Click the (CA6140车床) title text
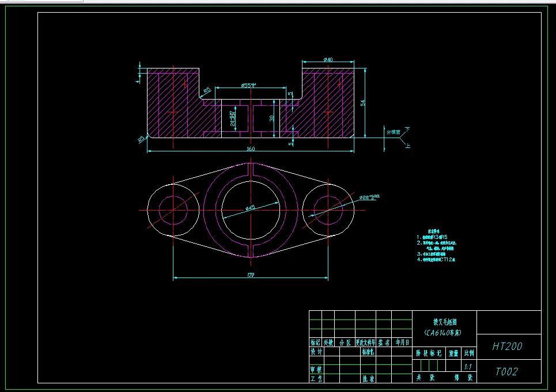This screenshot has width=556, height=392. pyautogui.click(x=443, y=333)
